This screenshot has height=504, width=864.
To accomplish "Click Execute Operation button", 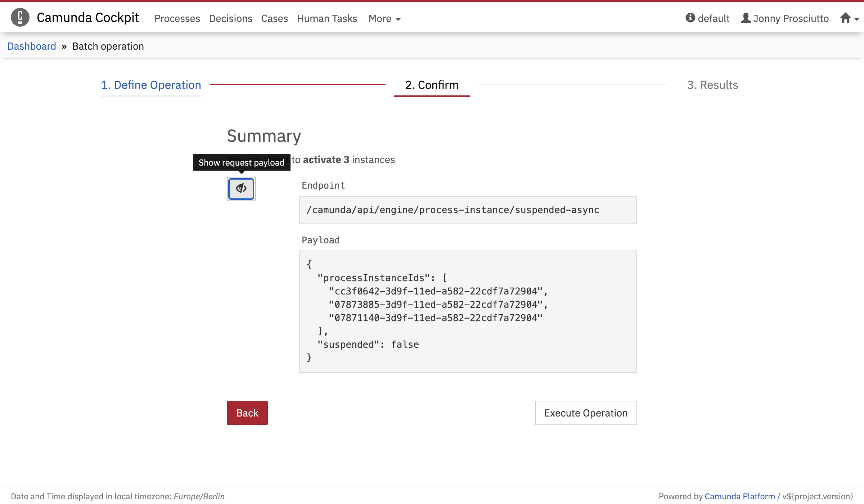I will 586,413.
